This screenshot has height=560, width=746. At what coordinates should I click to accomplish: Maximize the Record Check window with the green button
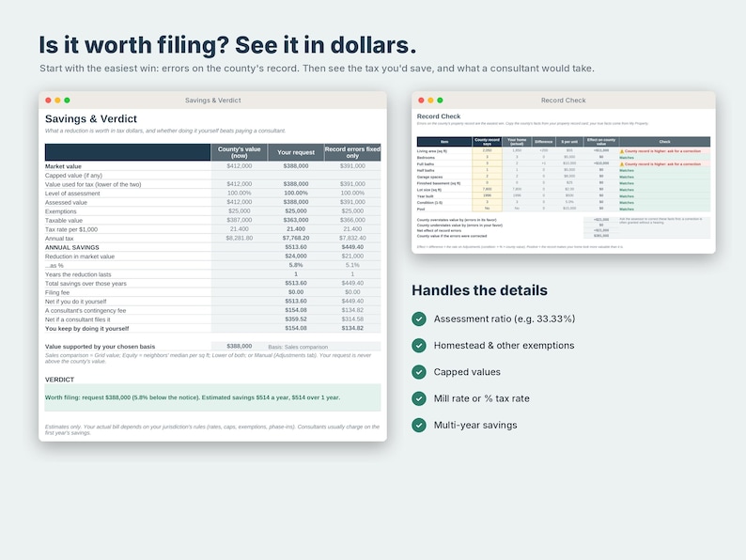[440, 101]
